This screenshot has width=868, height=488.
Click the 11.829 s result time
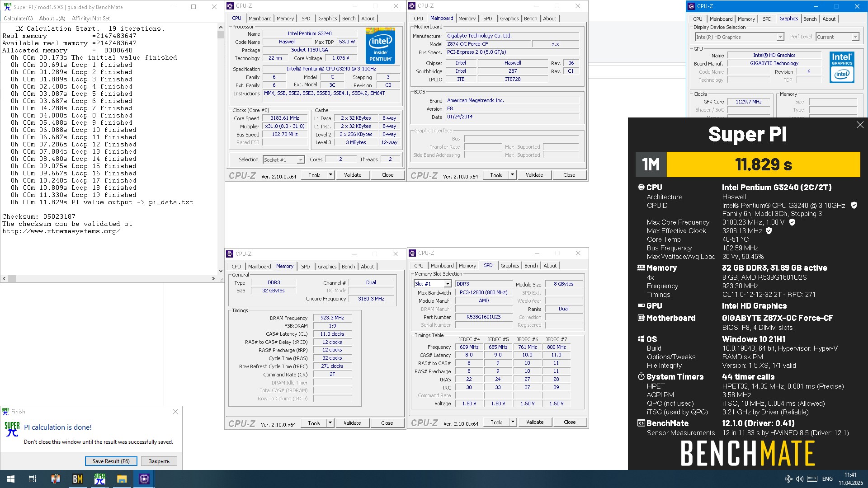pyautogui.click(x=764, y=164)
